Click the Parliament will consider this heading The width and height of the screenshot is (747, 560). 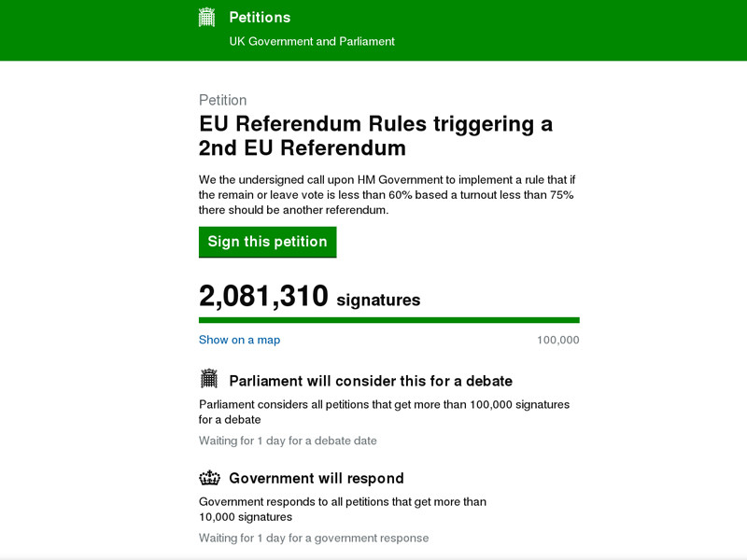[371, 381]
